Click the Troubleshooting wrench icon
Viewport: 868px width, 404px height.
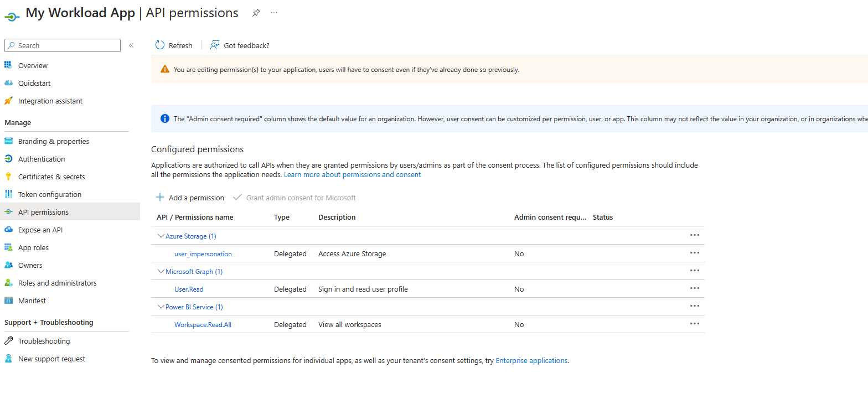pyautogui.click(x=8, y=341)
